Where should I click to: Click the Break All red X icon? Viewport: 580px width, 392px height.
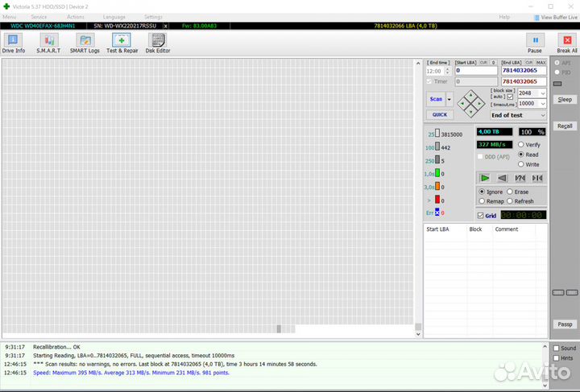[567, 40]
